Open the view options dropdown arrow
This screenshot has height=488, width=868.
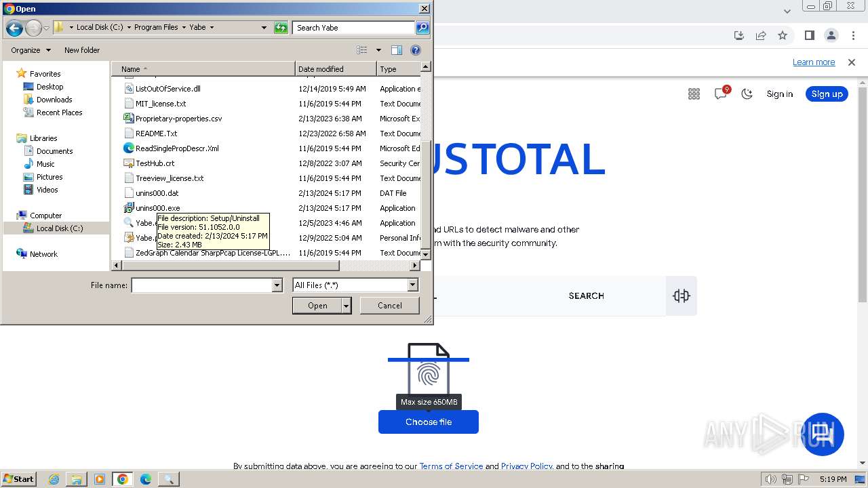(x=378, y=50)
